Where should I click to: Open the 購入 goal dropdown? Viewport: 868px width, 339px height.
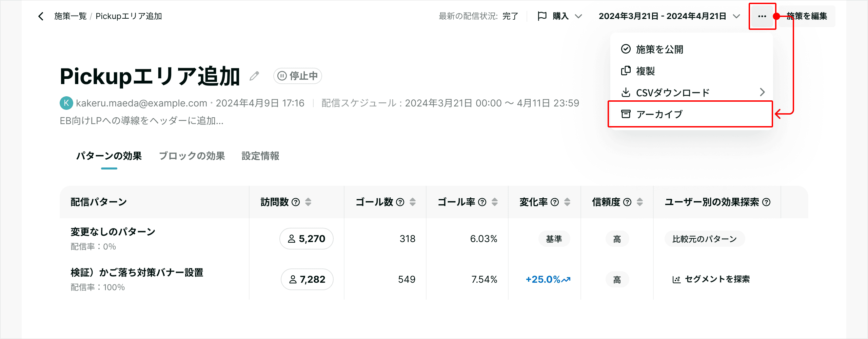(x=560, y=16)
